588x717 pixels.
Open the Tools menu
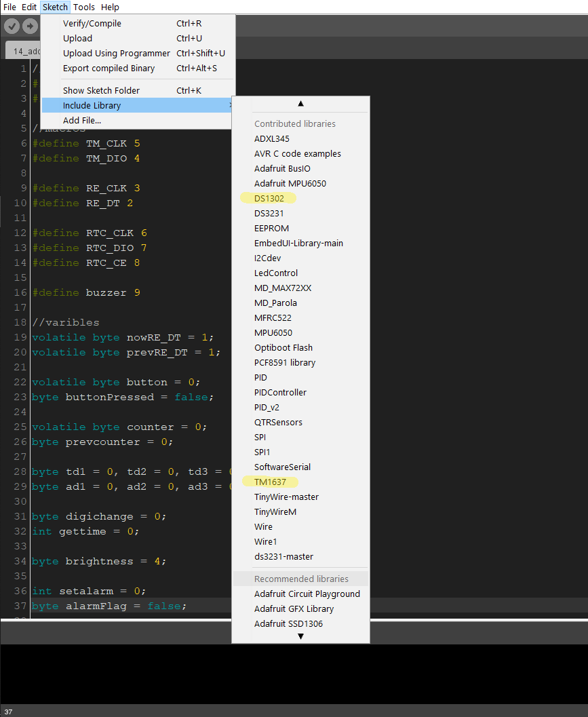84,7
